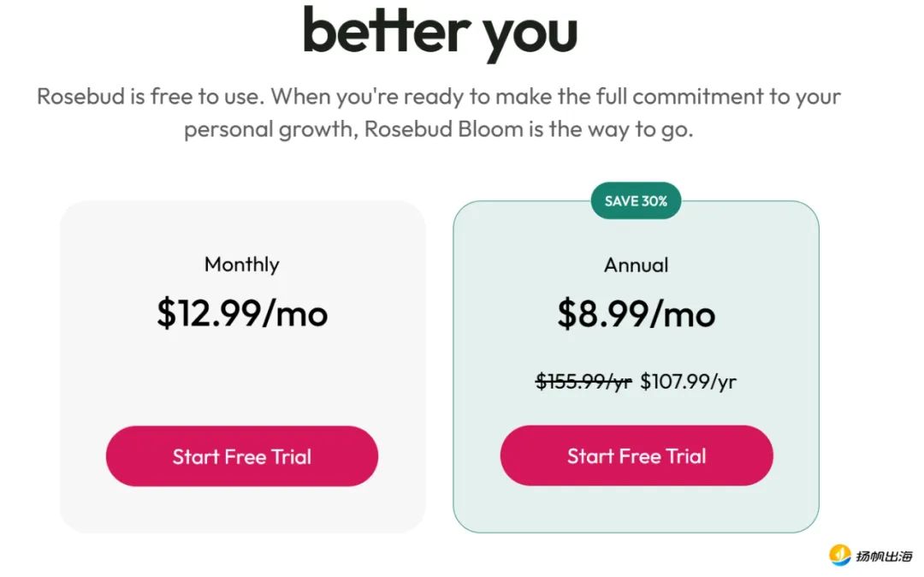Click the $8.99/mo annual price
The image size is (924, 577).
pos(636,313)
